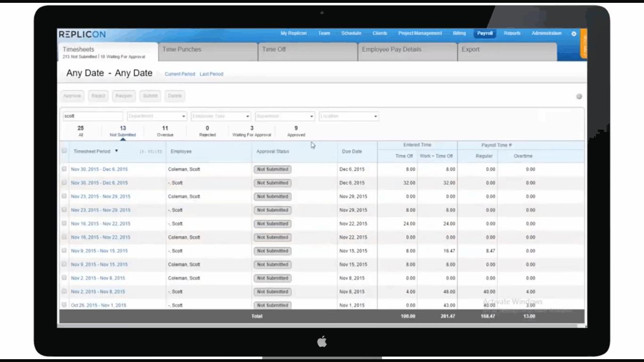
Task: Expand the Department filter dropdown
Action: [x=184, y=116]
